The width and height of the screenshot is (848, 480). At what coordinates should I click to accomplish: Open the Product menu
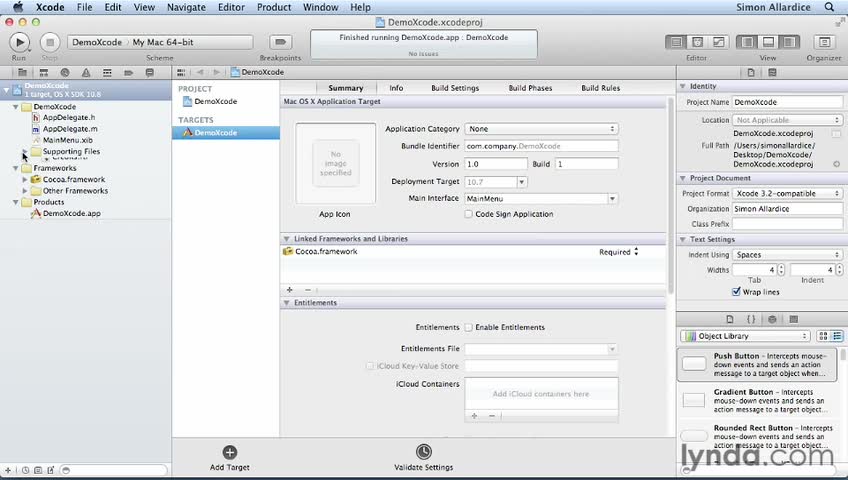coord(274,8)
